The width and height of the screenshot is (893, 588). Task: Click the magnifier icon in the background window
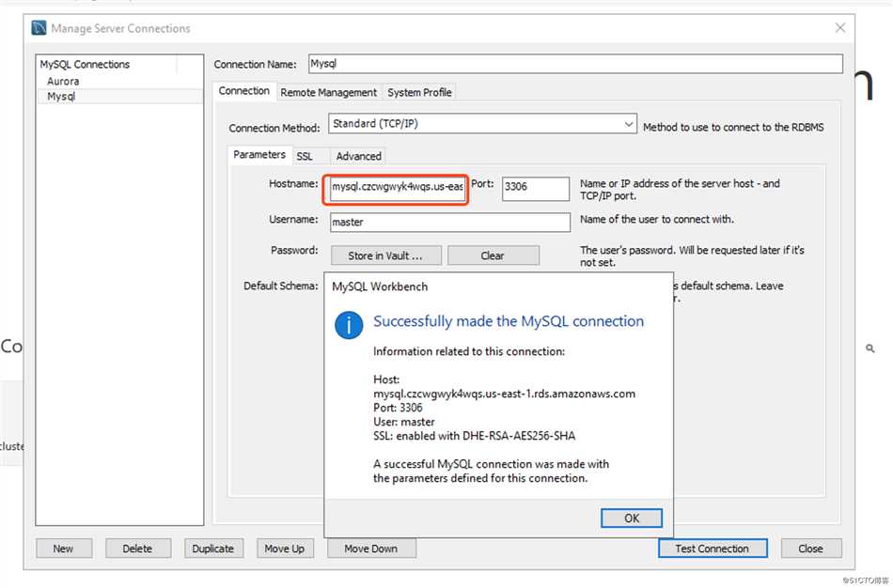click(870, 348)
